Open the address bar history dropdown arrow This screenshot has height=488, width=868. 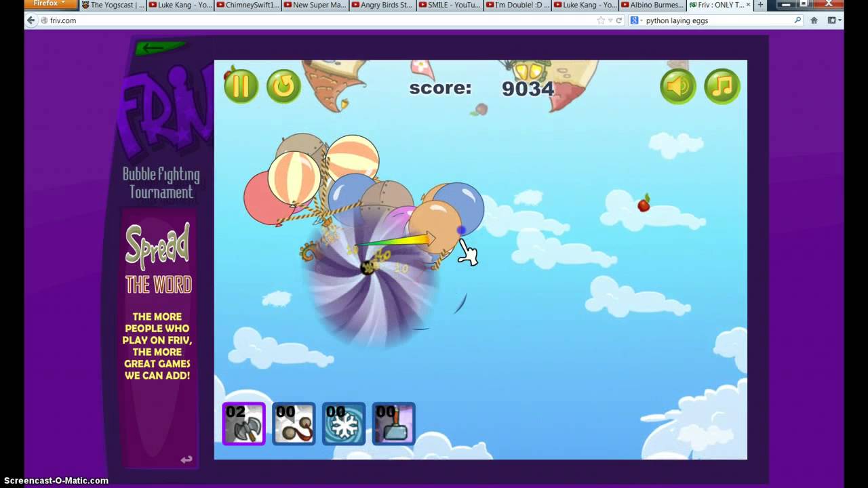click(610, 20)
